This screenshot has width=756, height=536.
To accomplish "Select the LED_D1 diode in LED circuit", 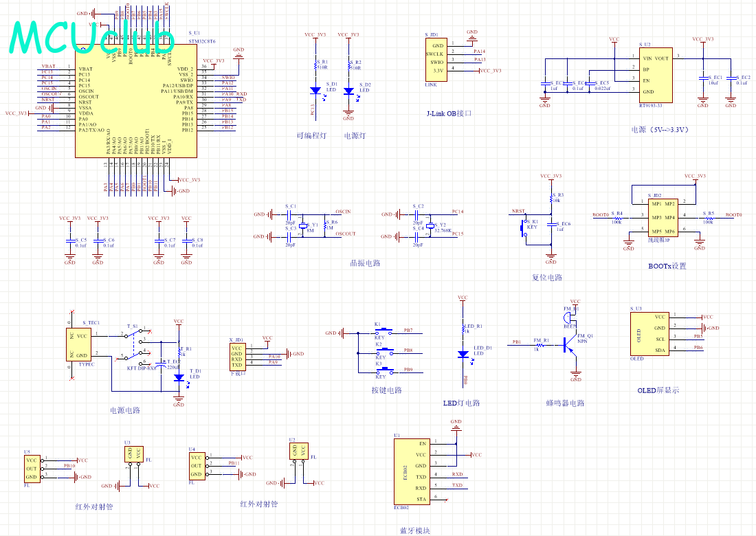I will tap(463, 354).
